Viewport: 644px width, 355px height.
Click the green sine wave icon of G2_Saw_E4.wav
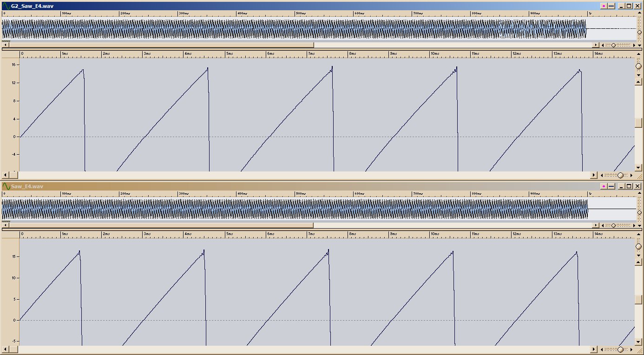tap(6, 6)
